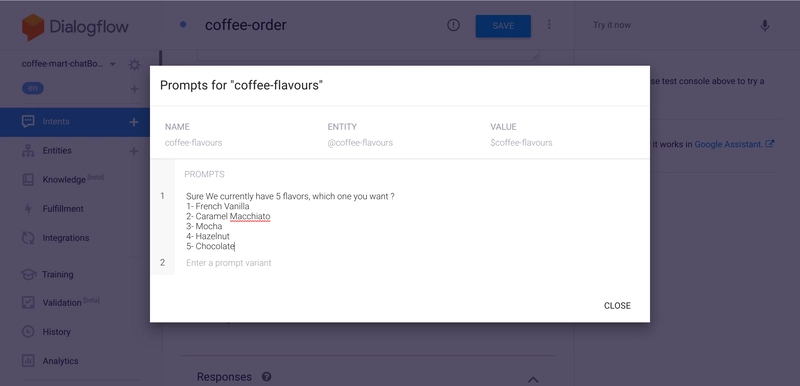
Task: Click the dialog title Prompts for "coffee-flavours"
Action: coord(242,85)
